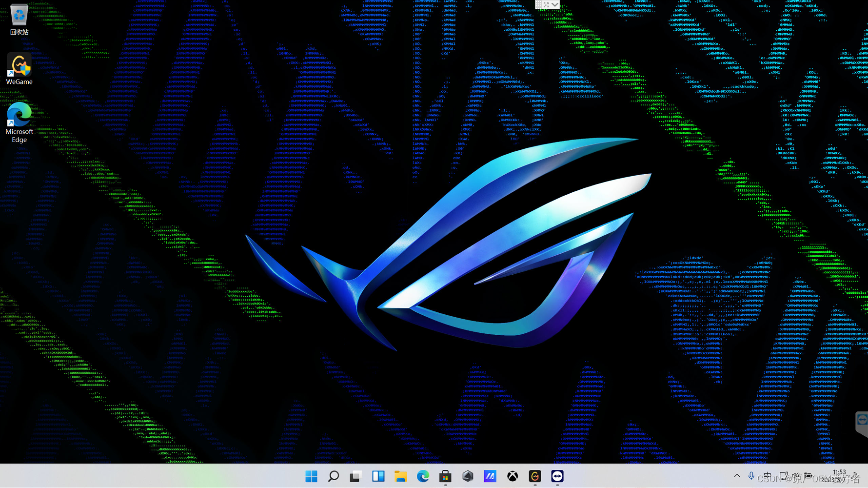Click the grid handle of top toolbar

[538, 4]
